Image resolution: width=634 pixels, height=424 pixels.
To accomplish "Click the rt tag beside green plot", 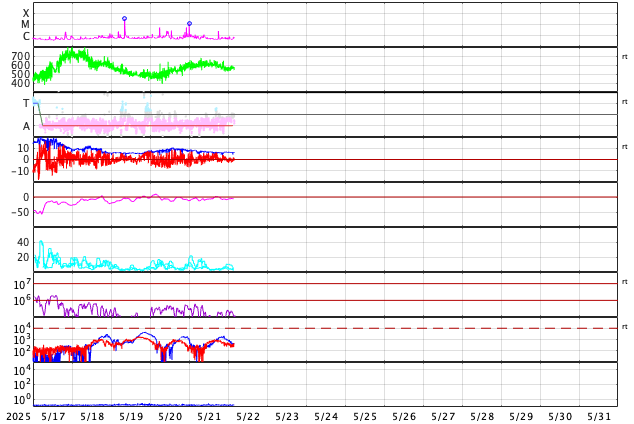I will coord(625,57).
